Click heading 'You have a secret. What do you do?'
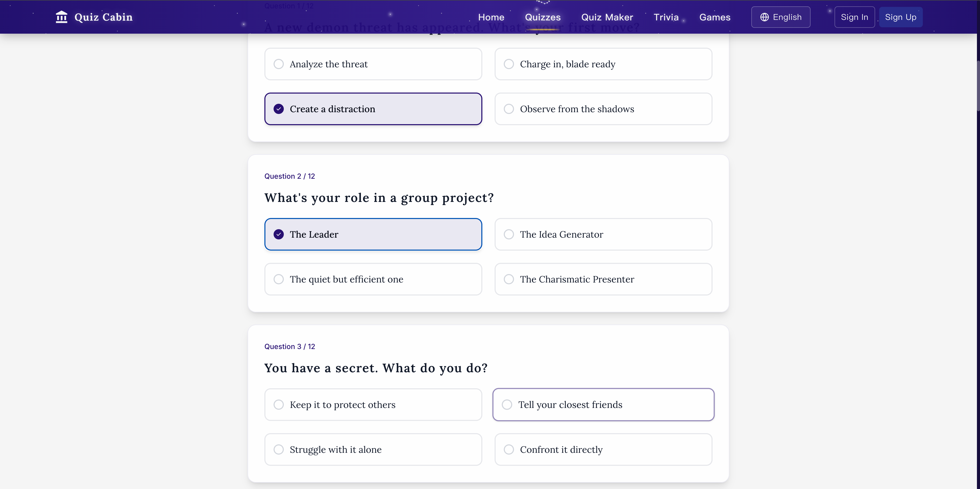This screenshot has width=980, height=489. coord(376,368)
